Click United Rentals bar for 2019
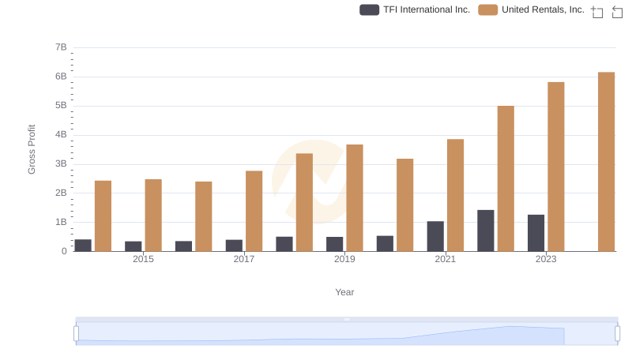The image size is (632, 364). click(x=354, y=197)
